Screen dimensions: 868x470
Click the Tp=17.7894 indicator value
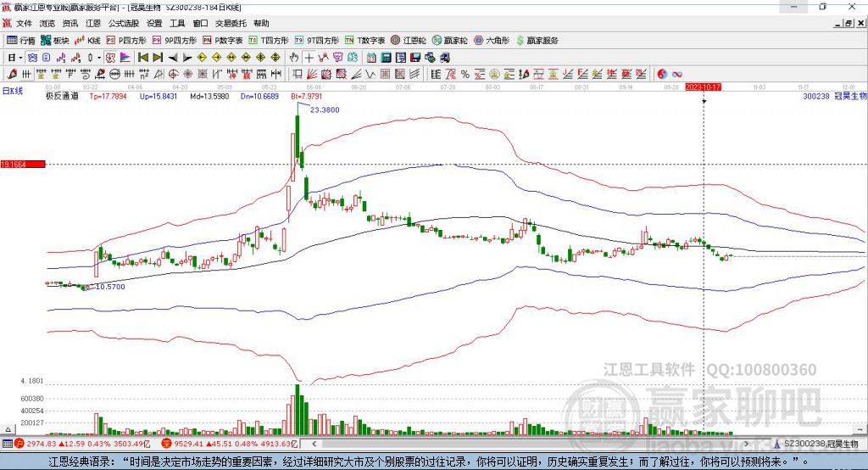click(108, 96)
